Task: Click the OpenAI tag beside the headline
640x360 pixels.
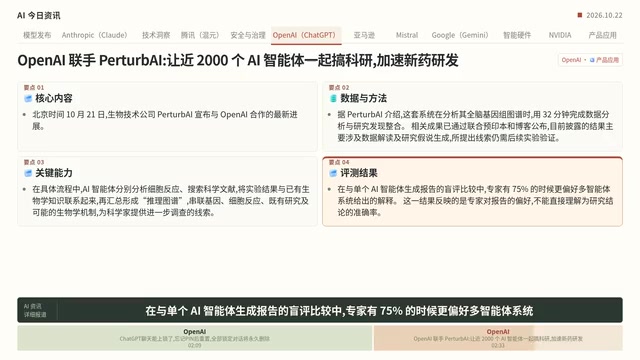Action: (x=571, y=60)
